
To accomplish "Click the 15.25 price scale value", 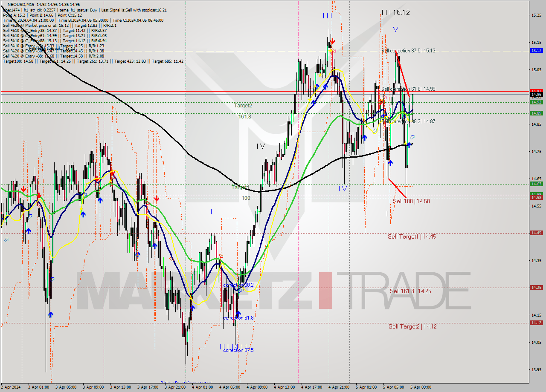I will click(x=536, y=15).
